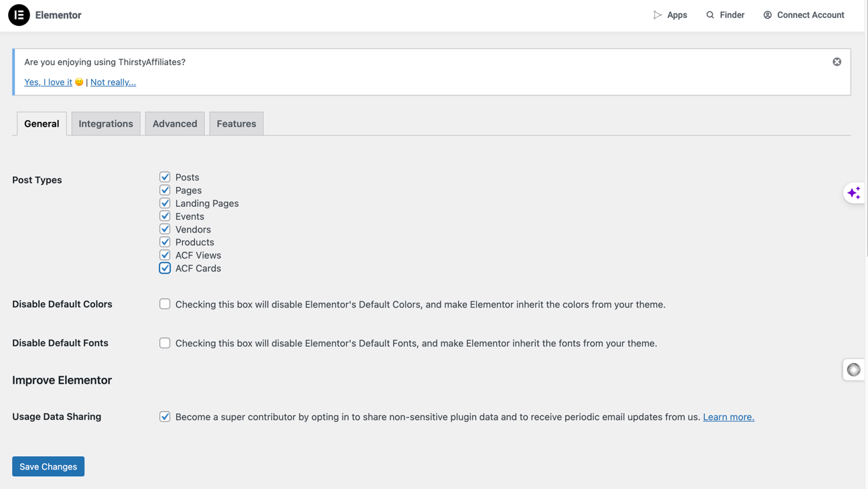The height and width of the screenshot is (489, 868).
Task: Enable Disable Default Fonts checkbox
Action: [x=165, y=343]
